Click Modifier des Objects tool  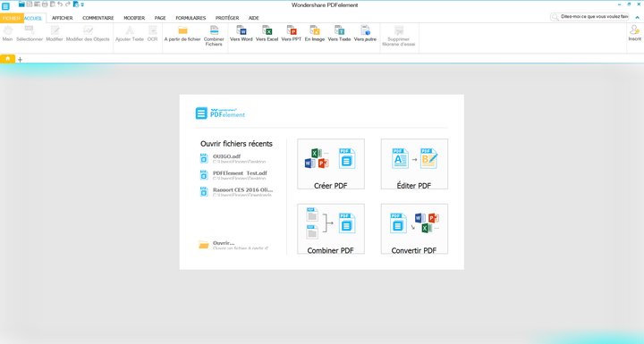[x=88, y=33]
